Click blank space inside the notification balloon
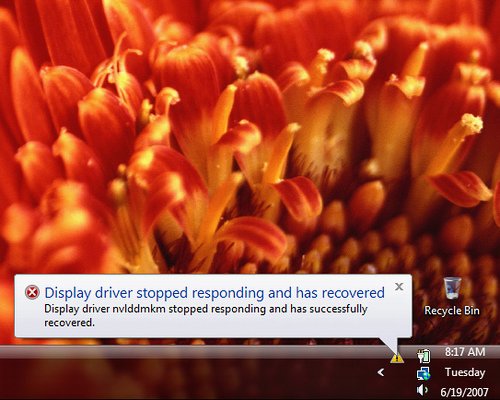 coord(233,325)
